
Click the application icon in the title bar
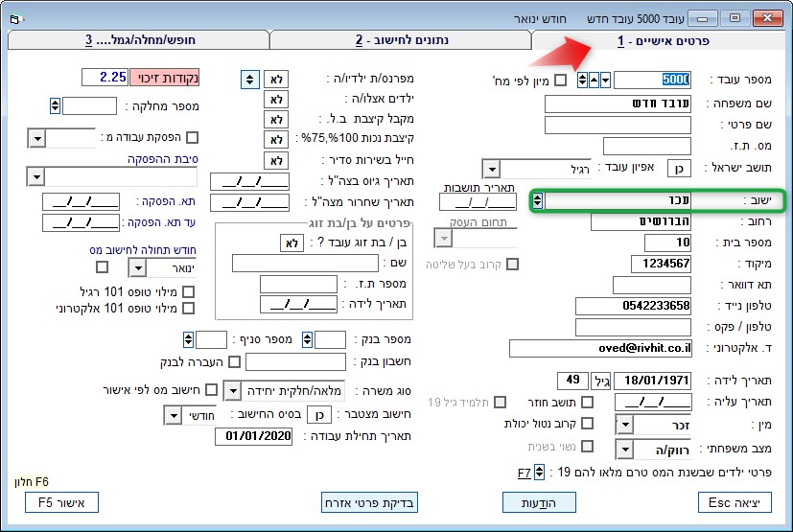click(15, 19)
